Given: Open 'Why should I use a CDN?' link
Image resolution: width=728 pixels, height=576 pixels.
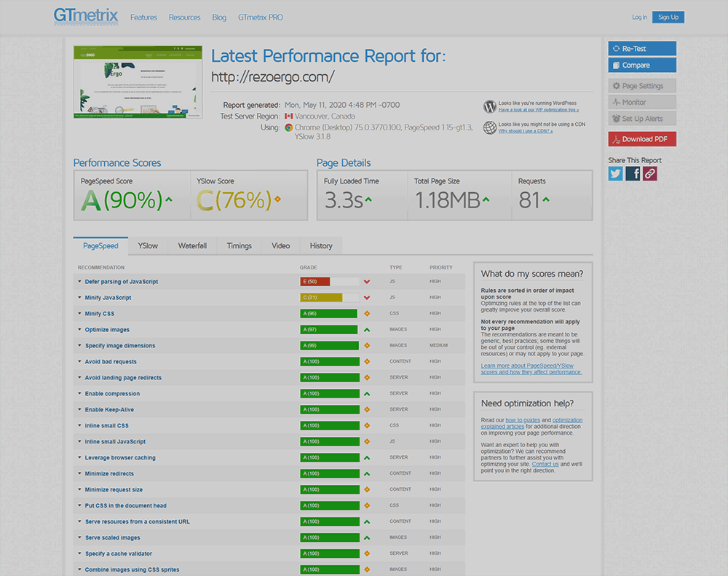Looking at the screenshot, I should pos(526,131).
